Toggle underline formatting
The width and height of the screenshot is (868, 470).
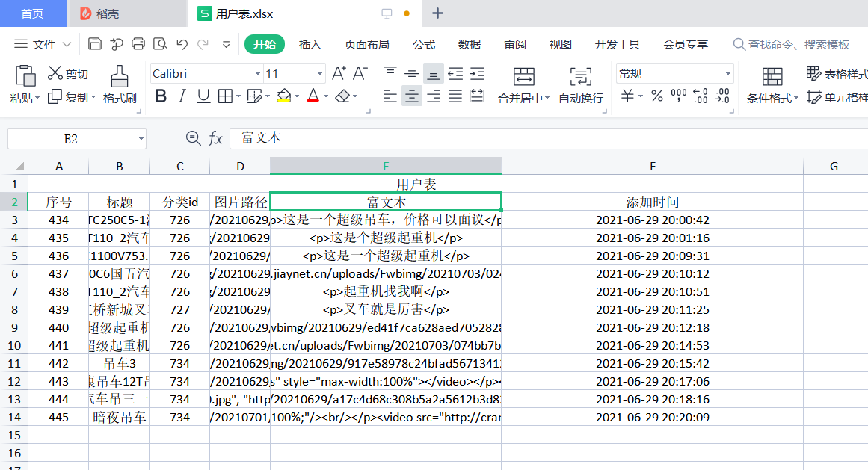(x=203, y=96)
